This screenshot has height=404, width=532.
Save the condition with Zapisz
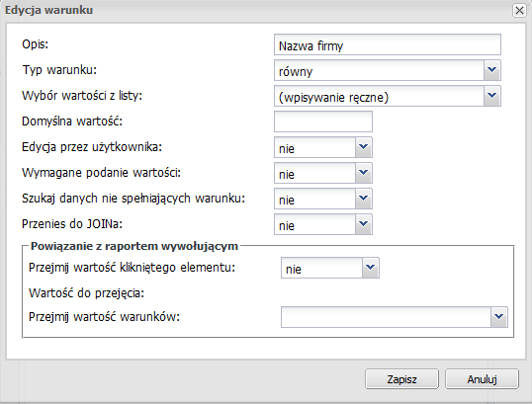(401, 379)
